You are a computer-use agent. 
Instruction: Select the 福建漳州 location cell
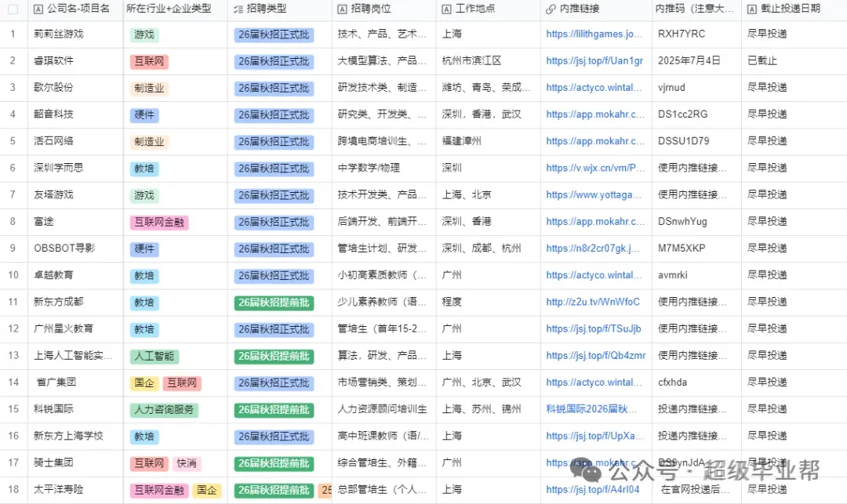point(489,141)
